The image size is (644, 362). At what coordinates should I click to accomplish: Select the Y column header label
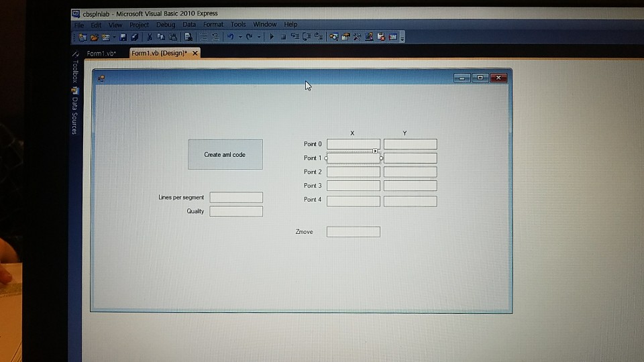[405, 133]
